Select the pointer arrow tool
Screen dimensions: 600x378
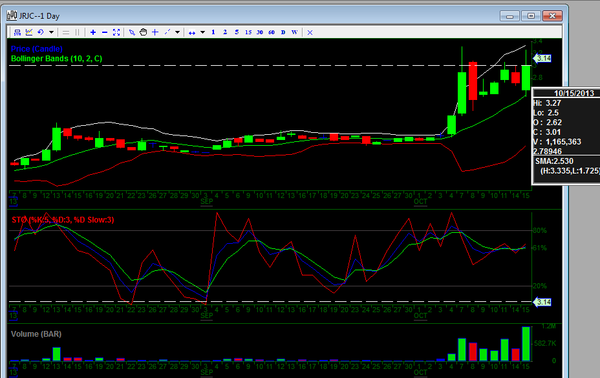132,33
